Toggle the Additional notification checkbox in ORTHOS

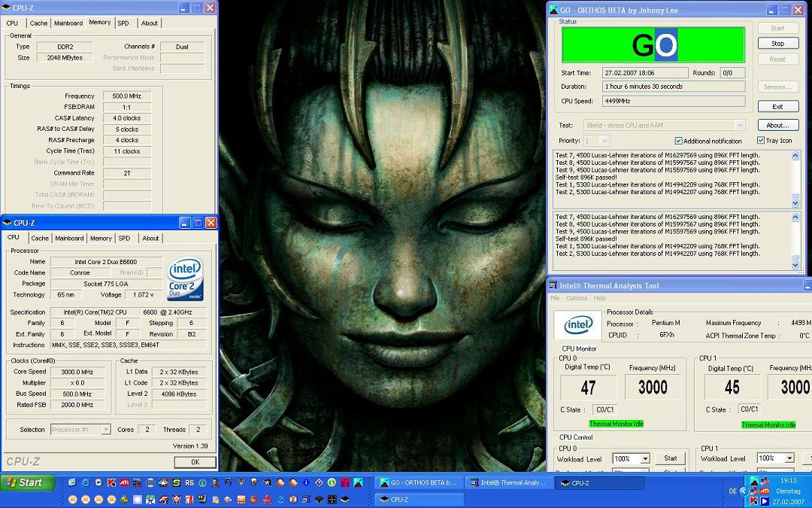click(678, 141)
